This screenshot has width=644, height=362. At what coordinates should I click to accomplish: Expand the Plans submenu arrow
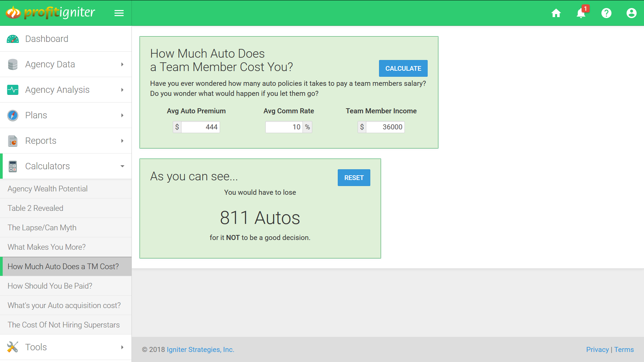(x=122, y=115)
